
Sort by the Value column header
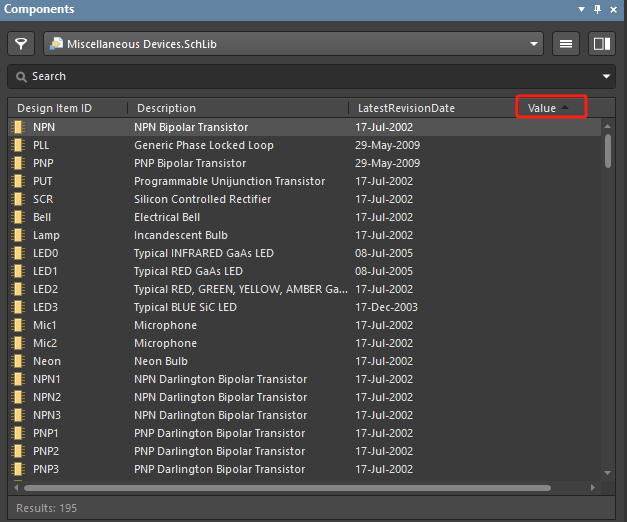(x=543, y=107)
